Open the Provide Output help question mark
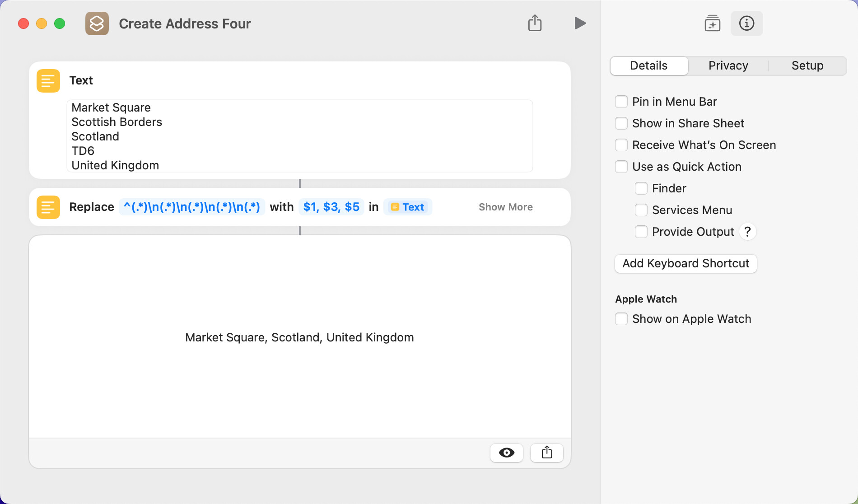 [748, 232]
